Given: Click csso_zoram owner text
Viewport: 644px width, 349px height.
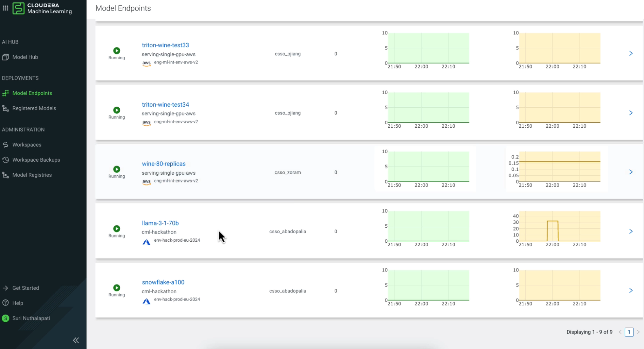Looking at the screenshot, I should [x=288, y=172].
